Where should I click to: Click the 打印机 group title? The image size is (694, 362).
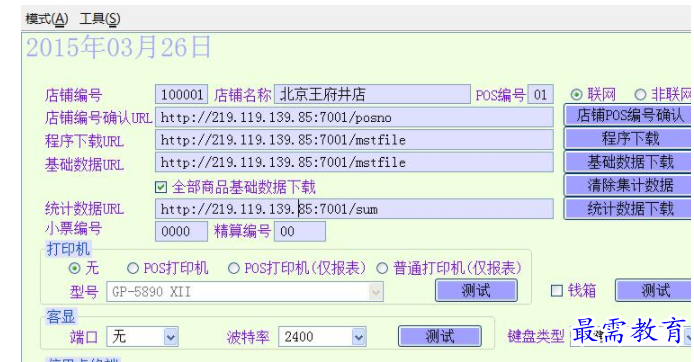tap(68, 249)
